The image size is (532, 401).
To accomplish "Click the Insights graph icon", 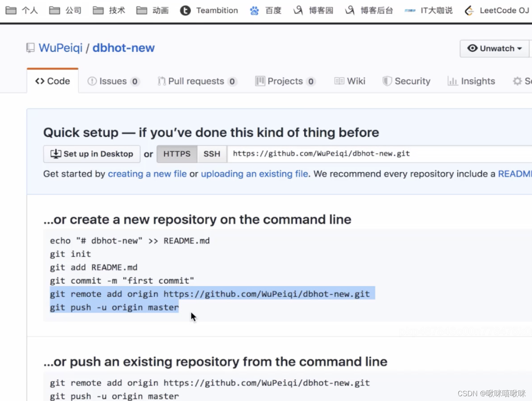I will (452, 81).
